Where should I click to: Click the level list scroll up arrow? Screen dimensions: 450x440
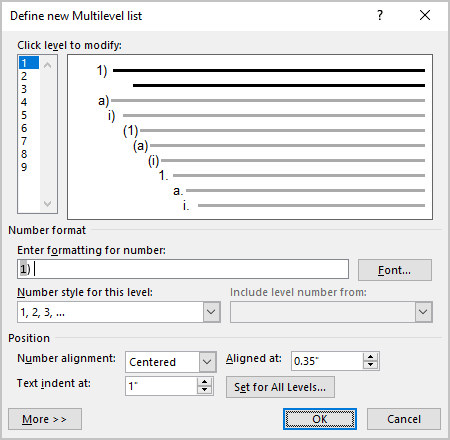(48, 65)
